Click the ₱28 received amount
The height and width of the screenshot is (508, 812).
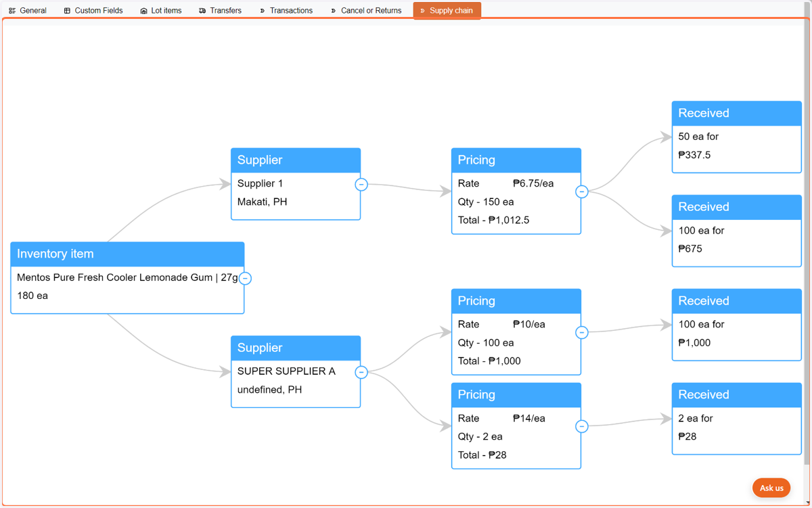tap(687, 436)
